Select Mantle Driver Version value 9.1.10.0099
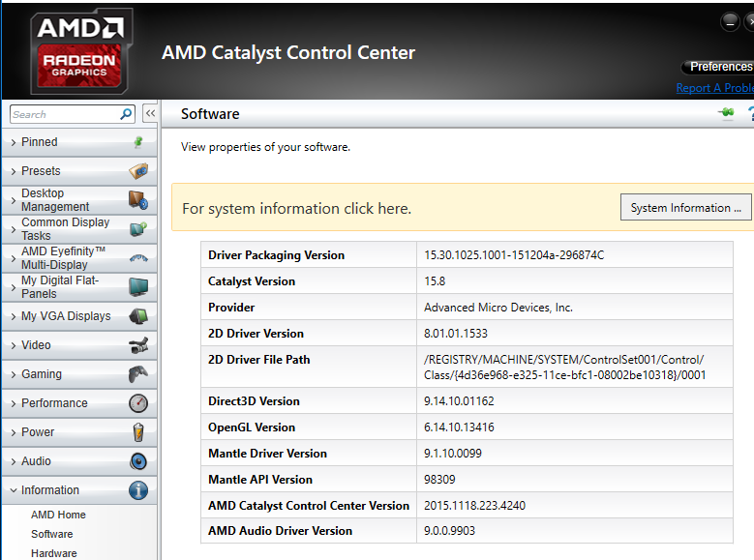Viewport: 754px width, 560px height. (x=452, y=454)
